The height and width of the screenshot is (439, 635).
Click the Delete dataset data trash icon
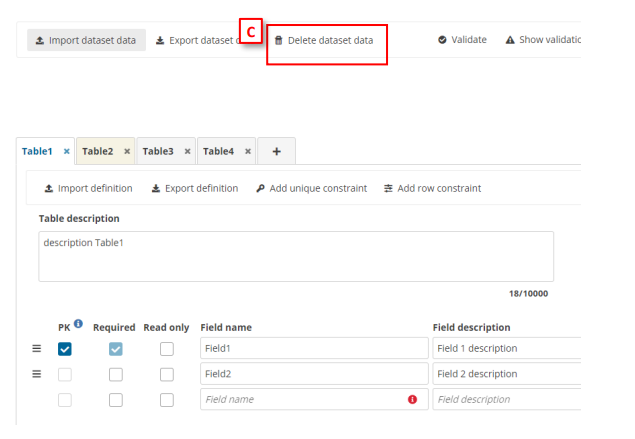click(x=279, y=40)
